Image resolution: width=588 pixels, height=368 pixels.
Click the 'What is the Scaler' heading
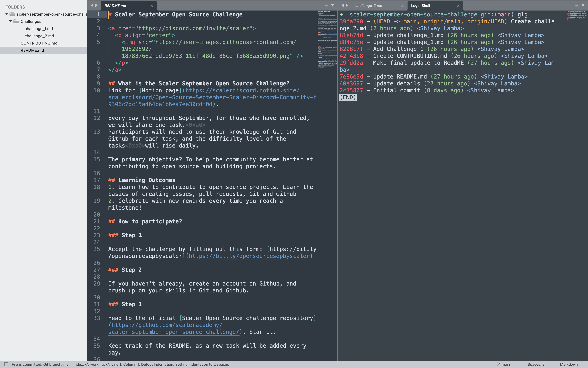(x=199, y=83)
